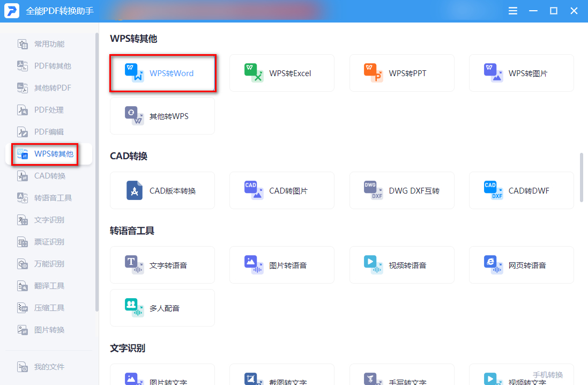Open the WPS转PPT converter
588x385 pixels.
(401, 73)
